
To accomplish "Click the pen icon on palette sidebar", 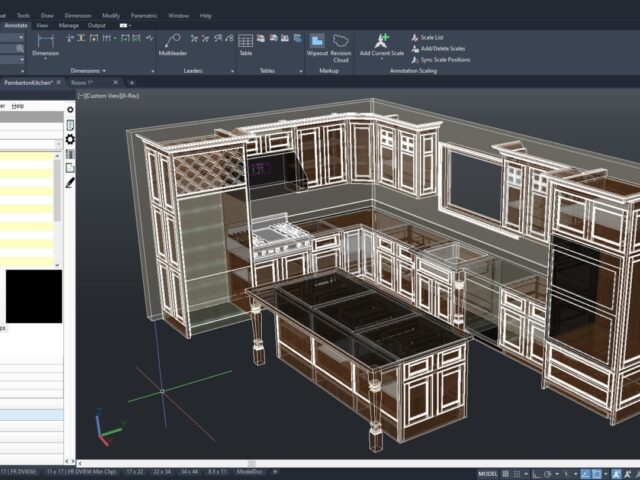I will 70,183.
